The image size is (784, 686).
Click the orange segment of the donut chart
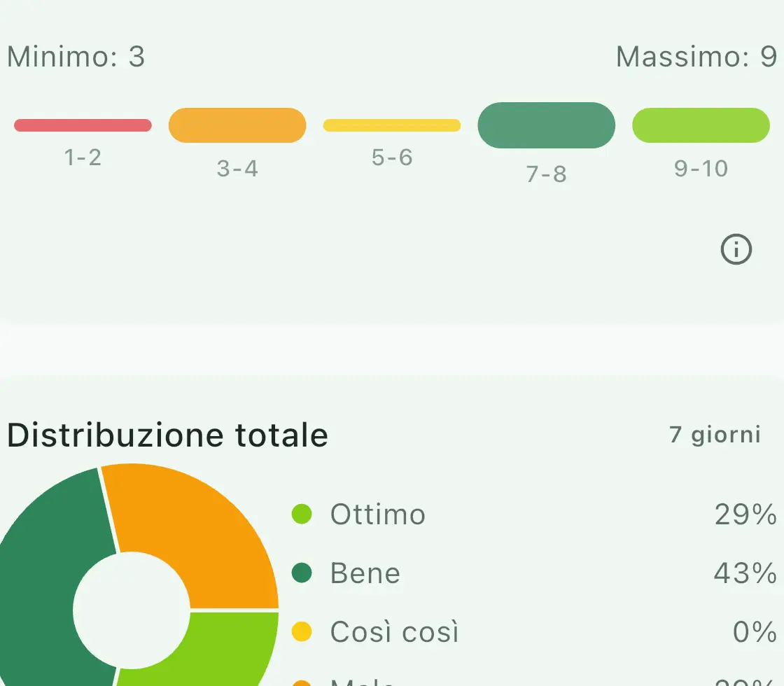[196, 532]
